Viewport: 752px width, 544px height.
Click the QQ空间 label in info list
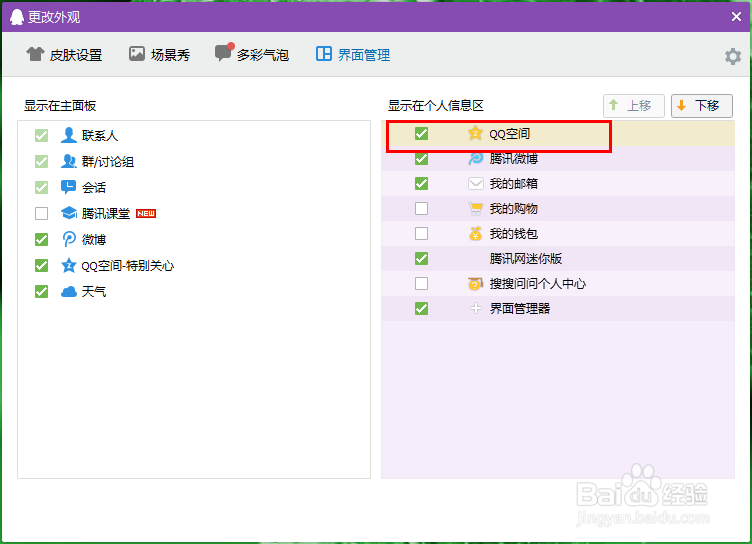pyautogui.click(x=509, y=134)
